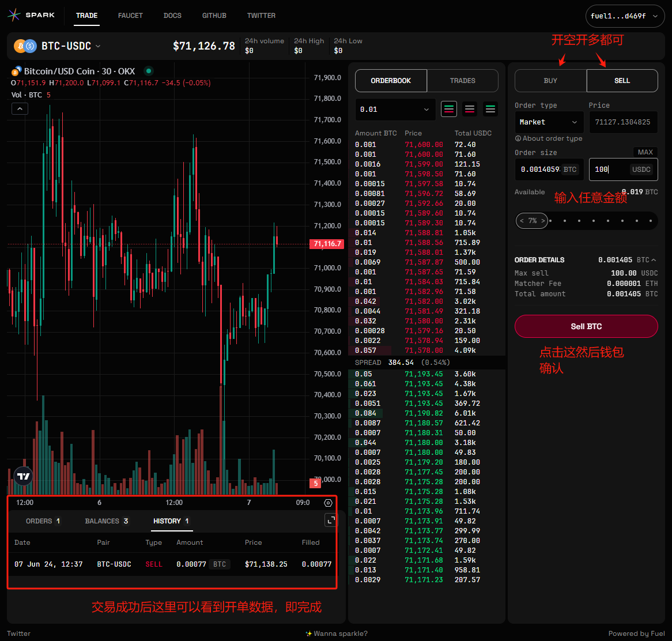Open the BALANCES tab
This screenshot has height=641, width=672.
pyautogui.click(x=107, y=521)
